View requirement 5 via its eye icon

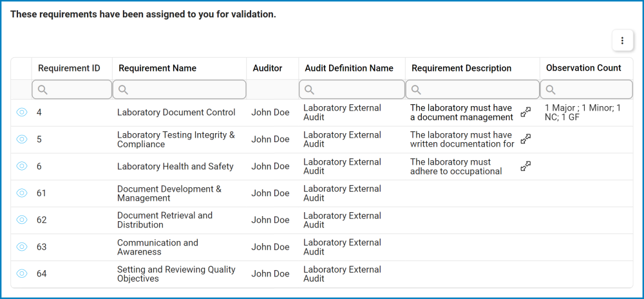coord(22,140)
